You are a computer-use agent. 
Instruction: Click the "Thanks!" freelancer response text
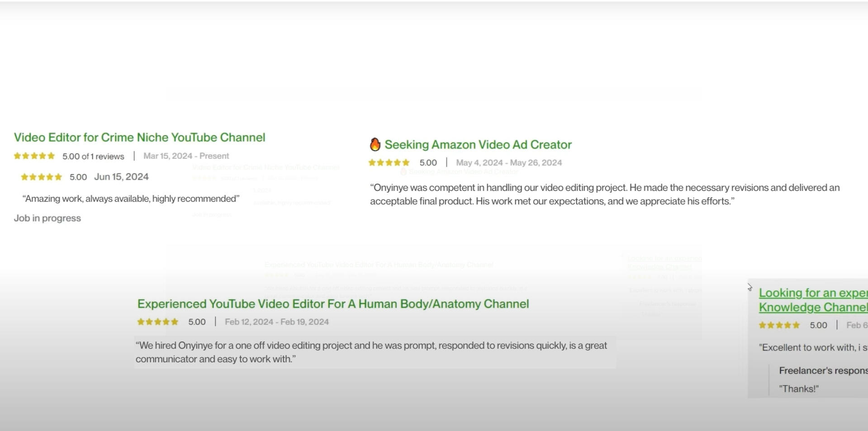[799, 389]
